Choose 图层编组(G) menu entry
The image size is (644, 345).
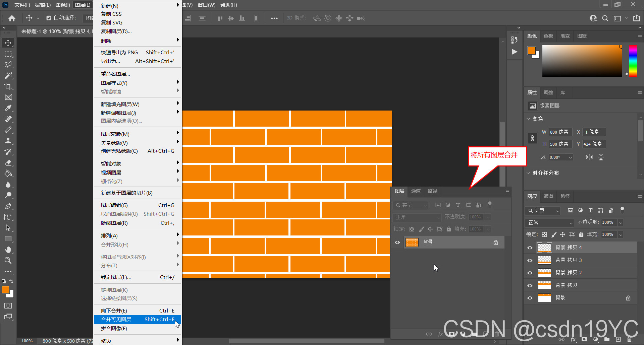click(x=138, y=205)
